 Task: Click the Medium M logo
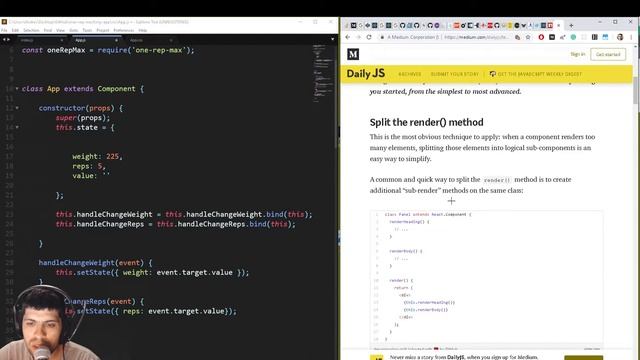(x=353, y=54)
